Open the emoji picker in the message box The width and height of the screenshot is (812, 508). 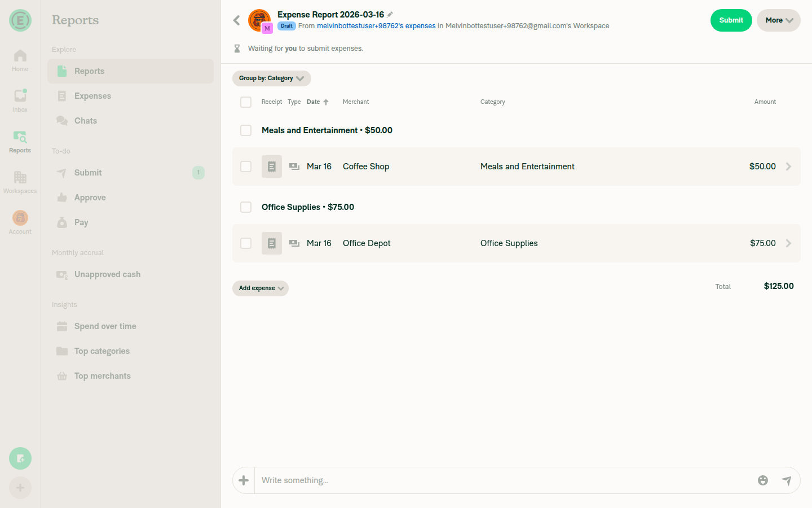pyautogui.click(x=763, y=480)
